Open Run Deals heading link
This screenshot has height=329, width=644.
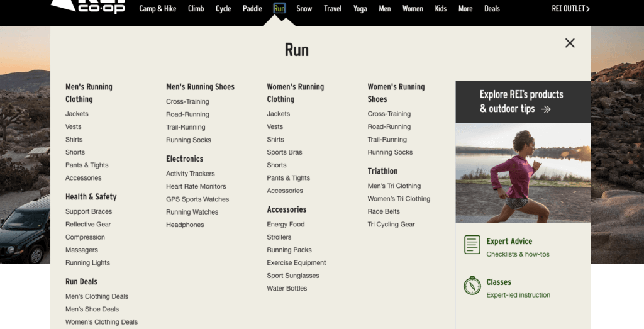[81, 282]
